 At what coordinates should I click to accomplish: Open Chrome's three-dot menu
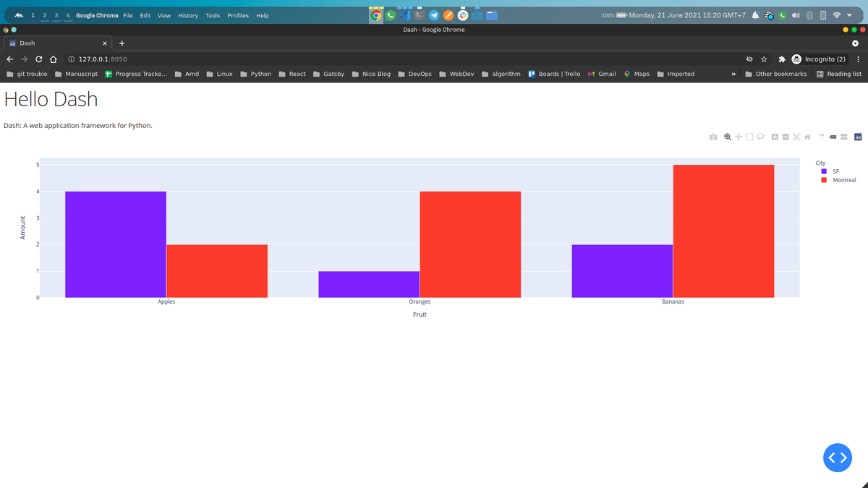point(858,59)
